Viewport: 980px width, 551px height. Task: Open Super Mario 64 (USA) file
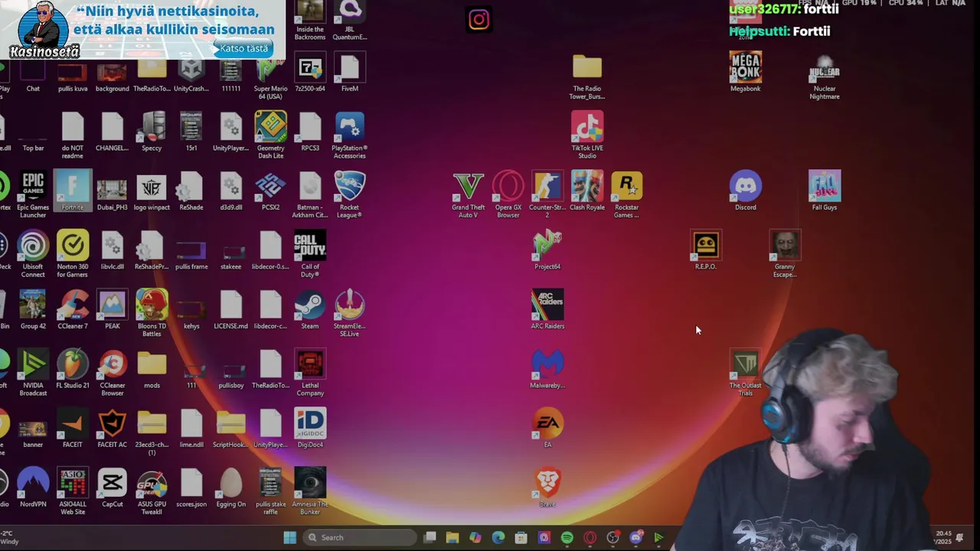point(270,76)
